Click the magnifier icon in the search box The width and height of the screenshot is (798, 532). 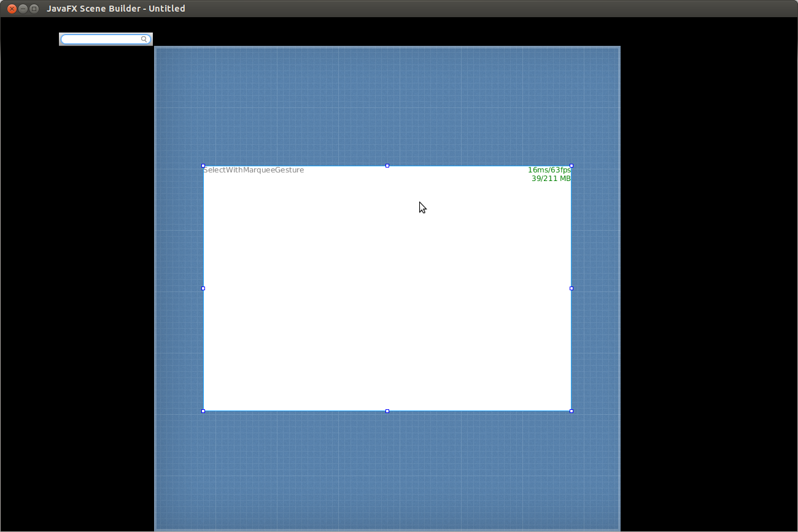click(144, 39)
